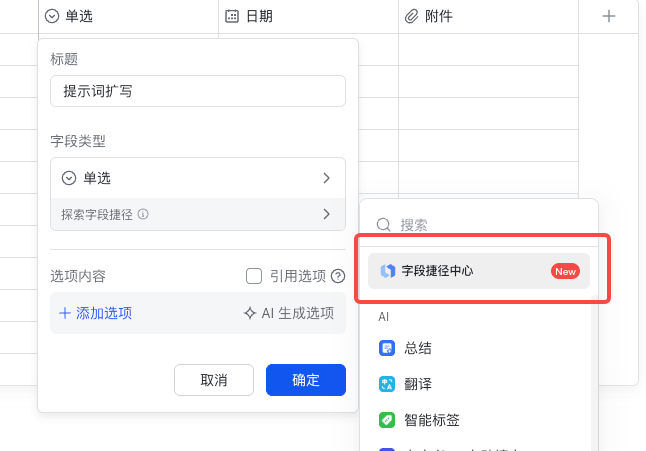Open the 单选 column header menu
The width and height of the screenshot is (646, 451).
pyautogui.click(x=52, y=16)
